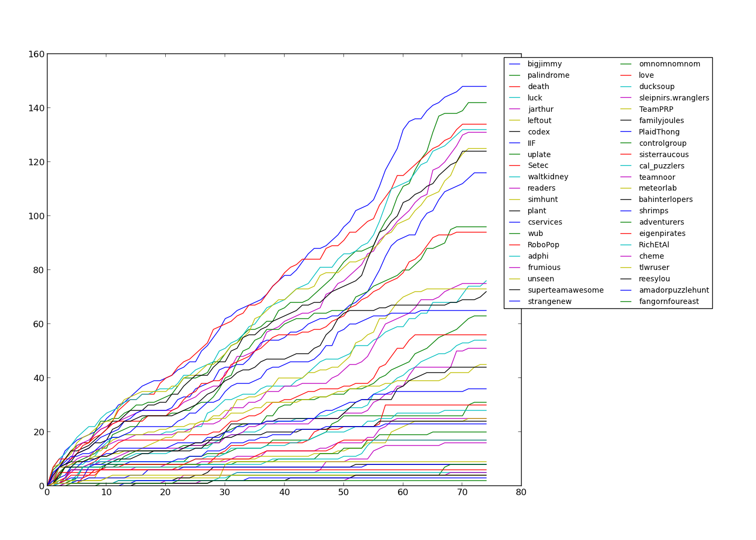Click the blue line swatch beside bigjimmy

(x=515, y=64)
